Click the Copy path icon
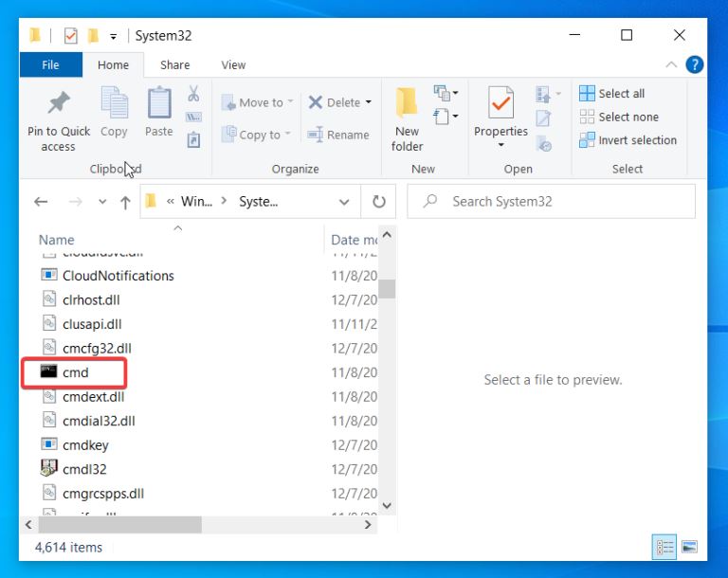Image resolution: width=728 pixels, height=578 pixels. click(193, 117)
